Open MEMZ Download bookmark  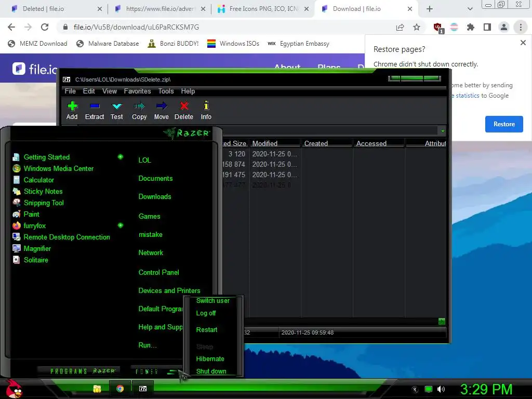pyautogui.click(x=37, y=44)
